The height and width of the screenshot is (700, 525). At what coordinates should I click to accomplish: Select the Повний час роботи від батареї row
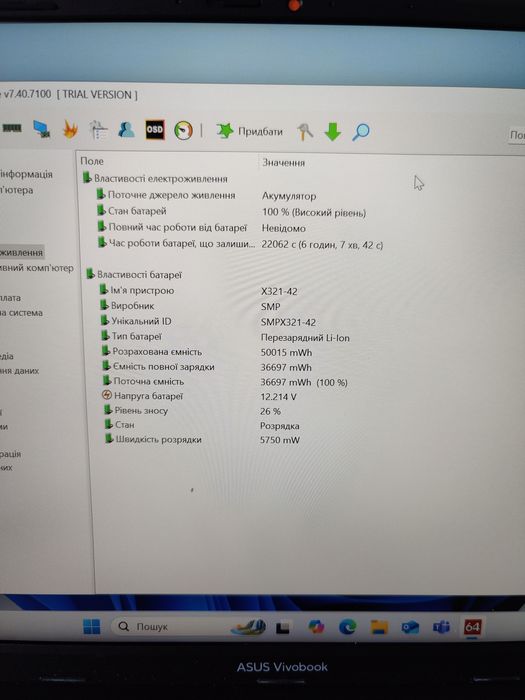[x=172, y=227]
